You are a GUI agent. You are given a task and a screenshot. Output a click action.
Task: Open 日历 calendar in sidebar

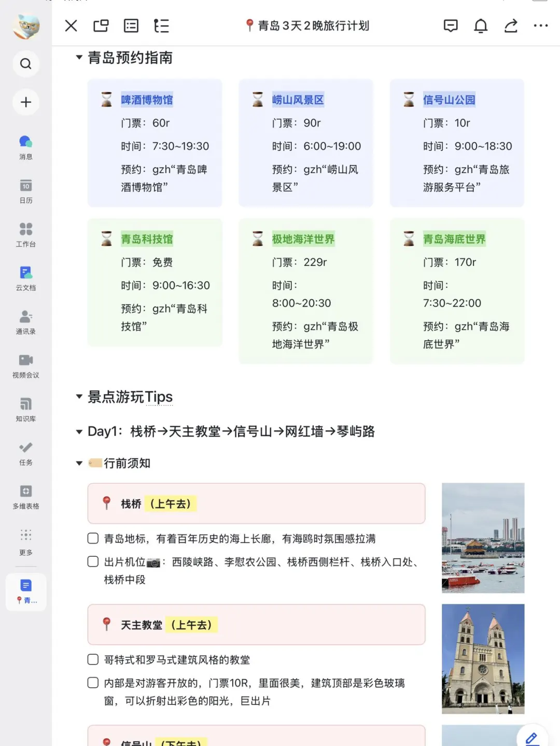[26, 191]
